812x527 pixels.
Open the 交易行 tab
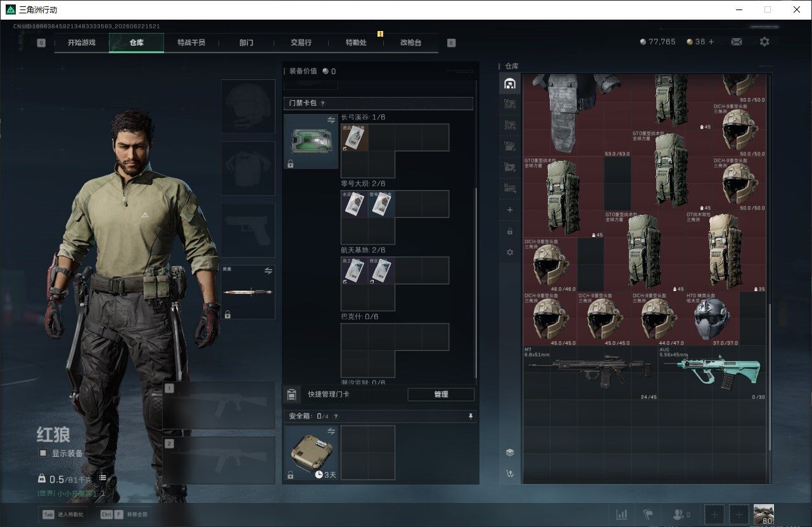coord(301,42)
